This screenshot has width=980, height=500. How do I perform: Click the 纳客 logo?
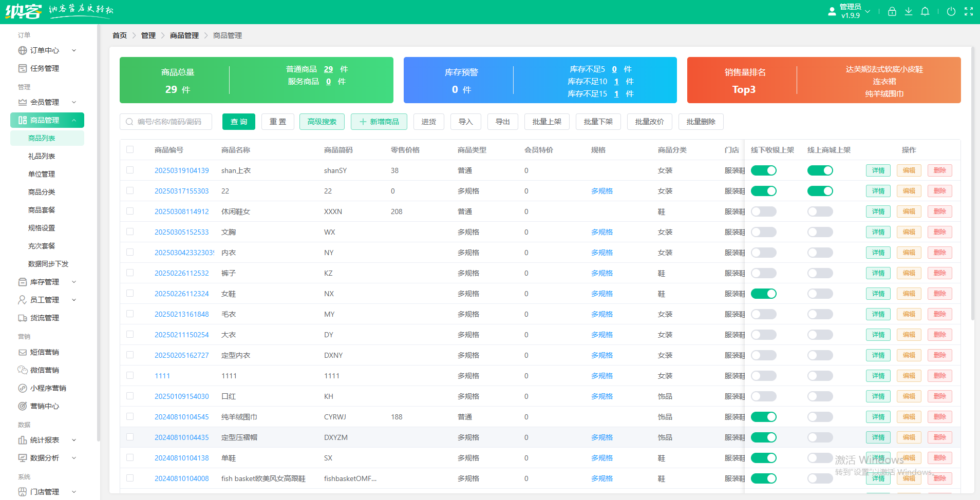[x=24, y=11]
